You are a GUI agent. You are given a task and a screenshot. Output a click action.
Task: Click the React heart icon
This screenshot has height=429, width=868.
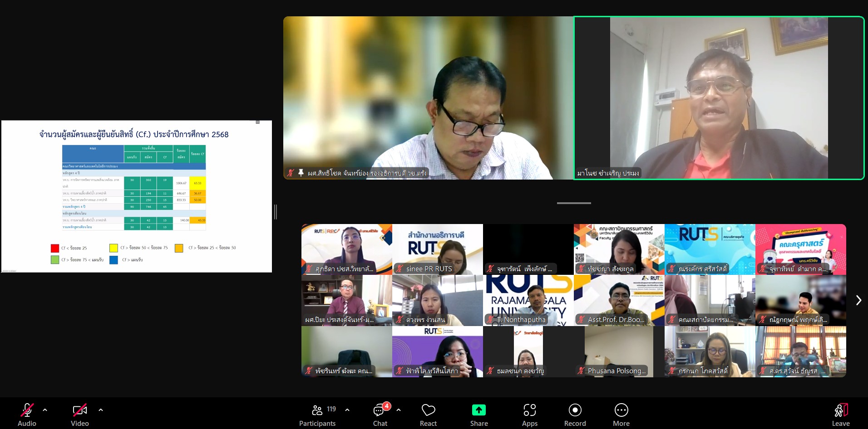[x=428, y=410]
